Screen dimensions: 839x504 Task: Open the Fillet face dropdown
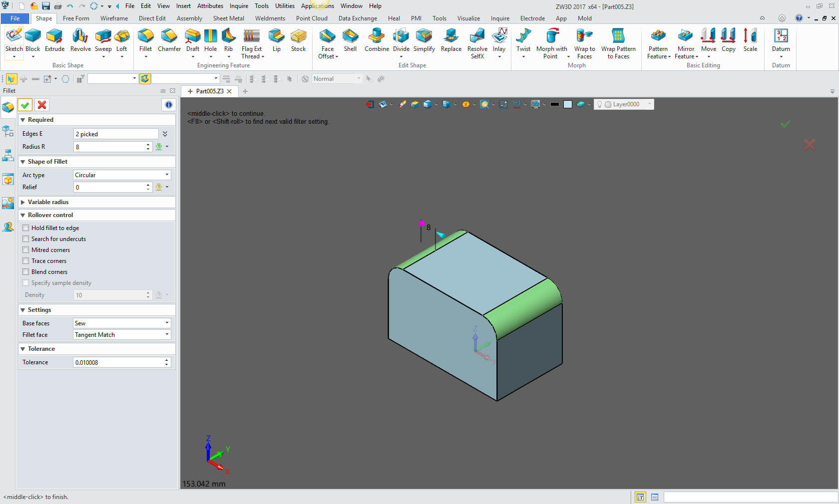(x=122, y=335)
